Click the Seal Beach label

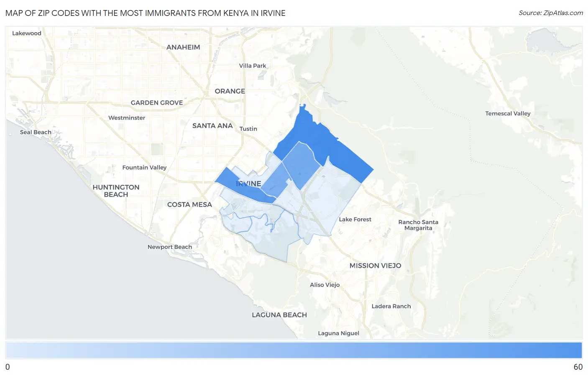click(x=36, y=132)
